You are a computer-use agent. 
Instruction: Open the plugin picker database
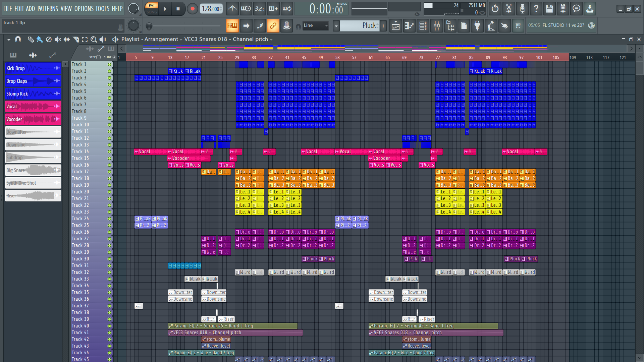click(x=477, y=26)
